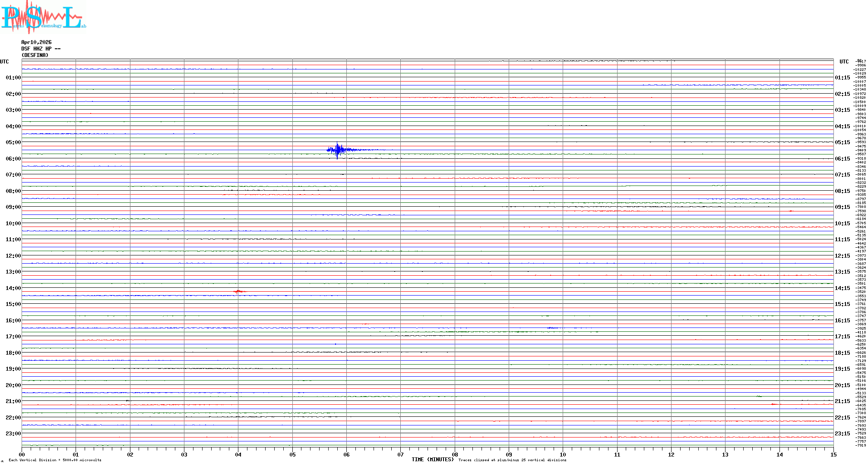868x466 pixels.
Task: Click the 01:15 right-side time label
Action: 842,78
